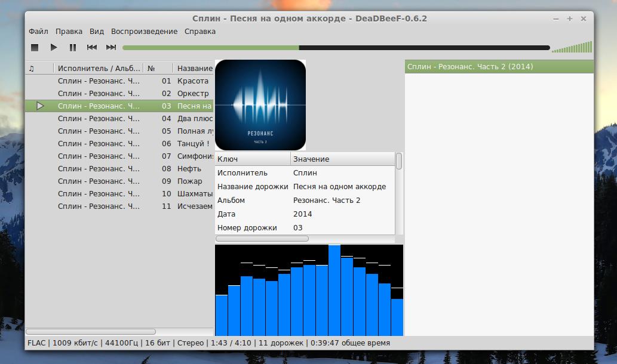
Task: Adjust the volume bars control
Action: tap(572, 47)
